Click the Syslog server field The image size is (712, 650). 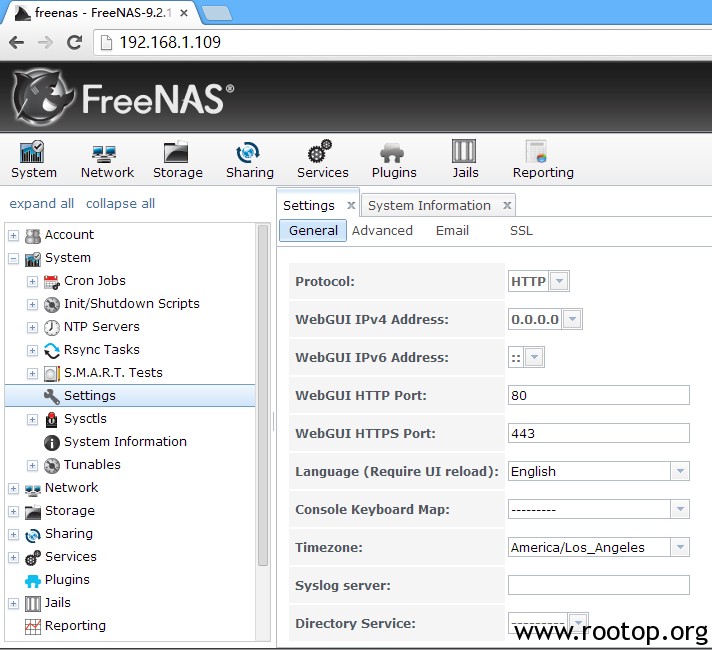pyautogui.click(x=598, y=585)
